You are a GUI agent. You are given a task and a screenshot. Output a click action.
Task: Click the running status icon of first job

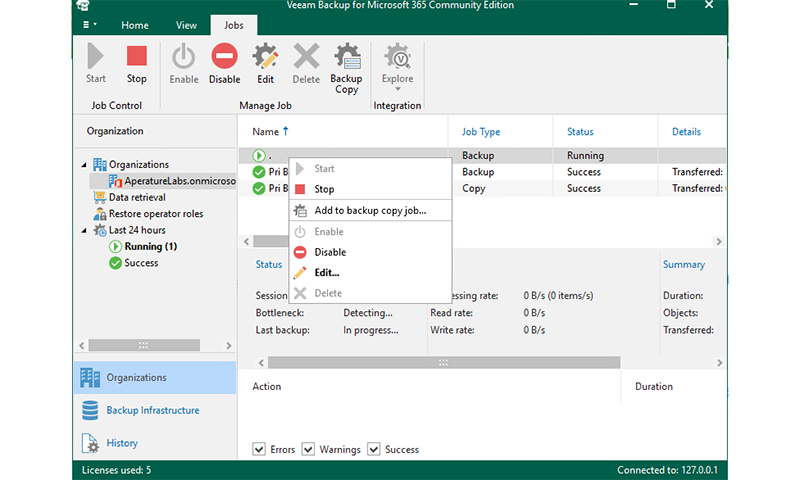pyautogui.click(x=259, y=155)
